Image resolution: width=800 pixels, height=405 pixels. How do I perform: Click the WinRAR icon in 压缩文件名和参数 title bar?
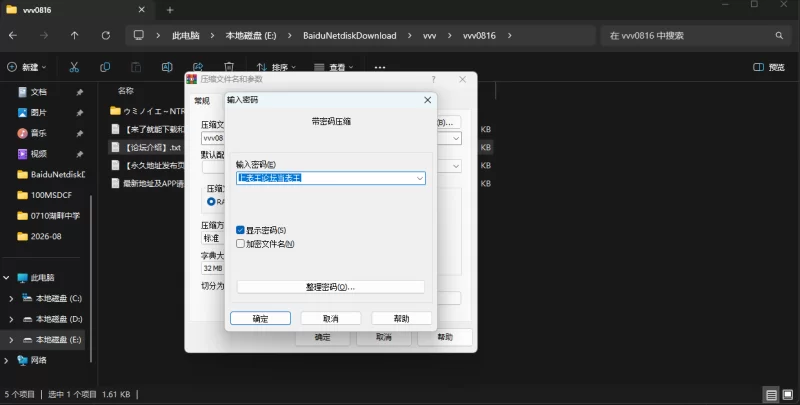point(192,79)
